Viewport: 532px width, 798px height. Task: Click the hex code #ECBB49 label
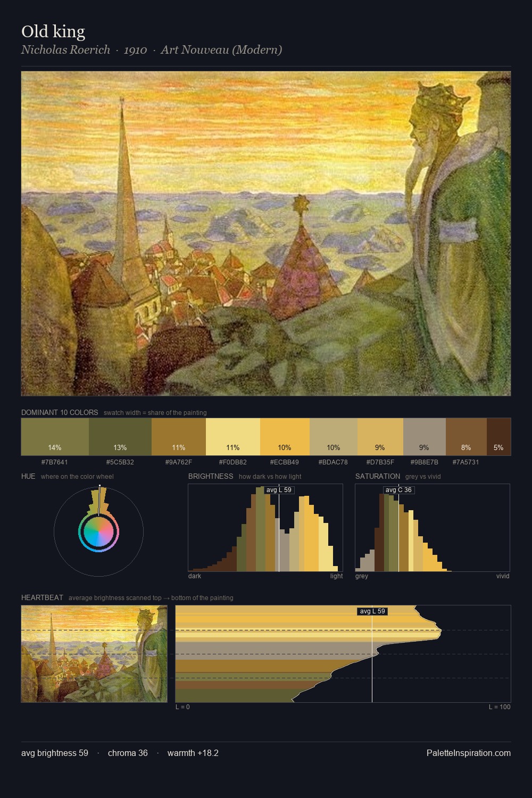coord(285,462)
